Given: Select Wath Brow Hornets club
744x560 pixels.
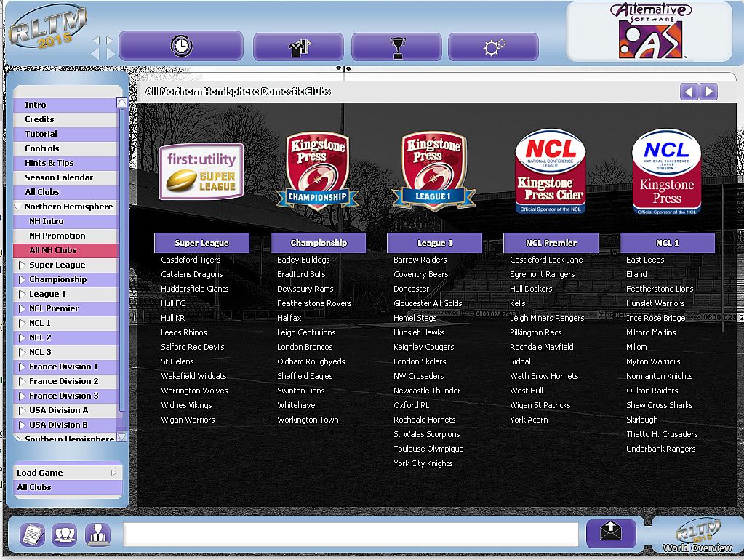Looking at the screenshot, I should (x=544, y=376).
